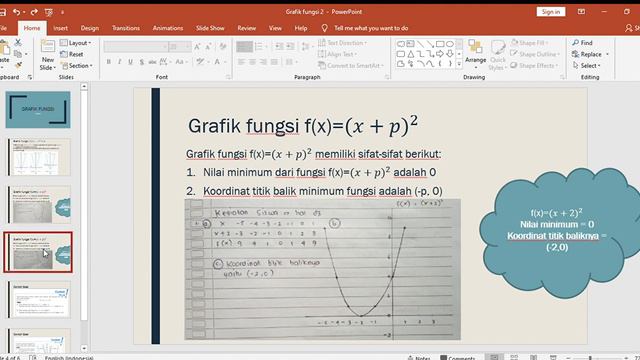
Task: Open Text Direction dropdown
Action: coord(343,43)
